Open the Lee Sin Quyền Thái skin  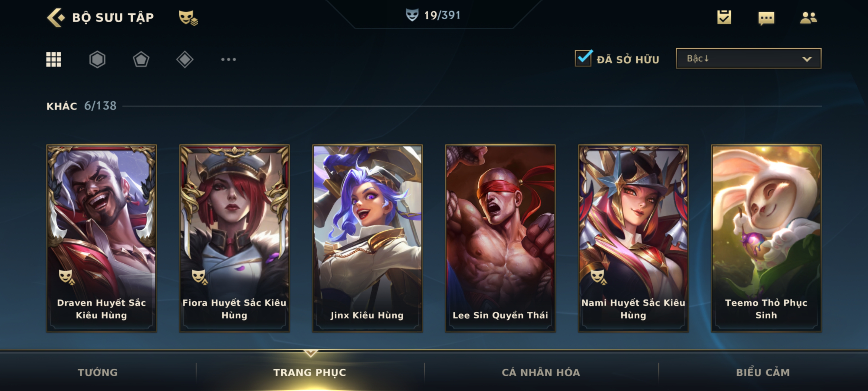click(x=500, y=238)
